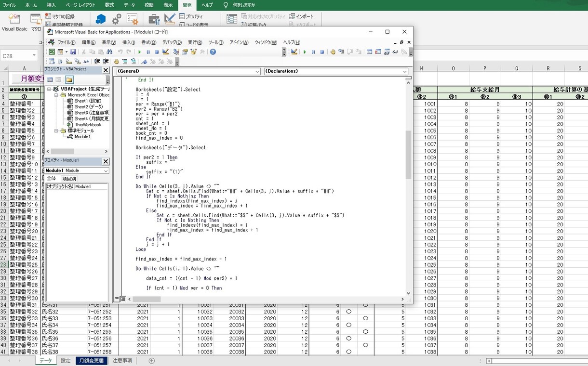Viewport: 588px width, 366px height.
Task: Click the Insert controls toolbox icon in the ribbon
Action: tap(154, 19)
